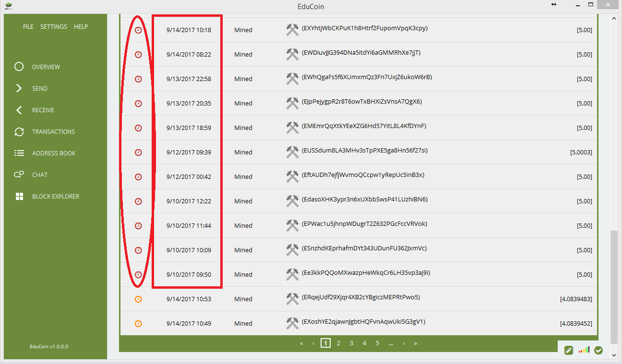The height and width of the screenshot is (364, 622).
Task: Click the amount [5.0003]
Action: pyautogui.click(x=581, y=152)
